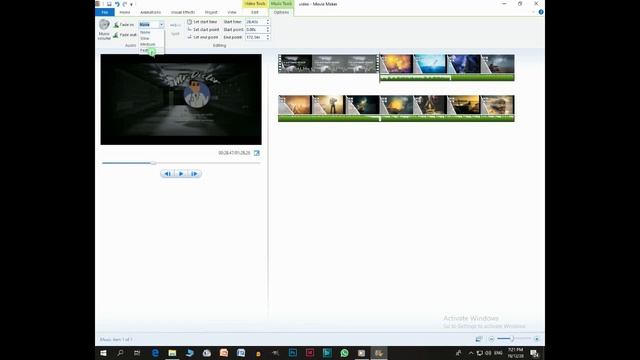This screenshot has height=360, width=640.
Task: Select the standing figure clip thumbnail
Action: [x=329, y=105]
